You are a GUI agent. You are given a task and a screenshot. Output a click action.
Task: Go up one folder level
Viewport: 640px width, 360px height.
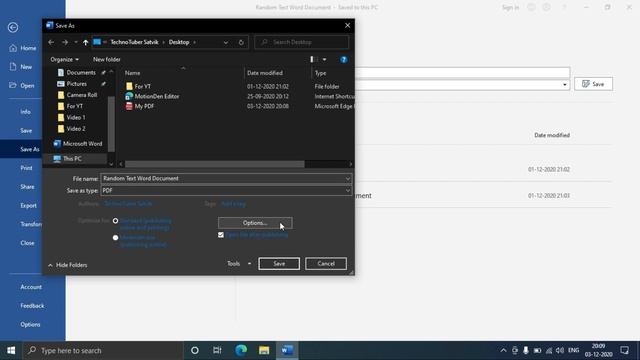coord(85,42)
